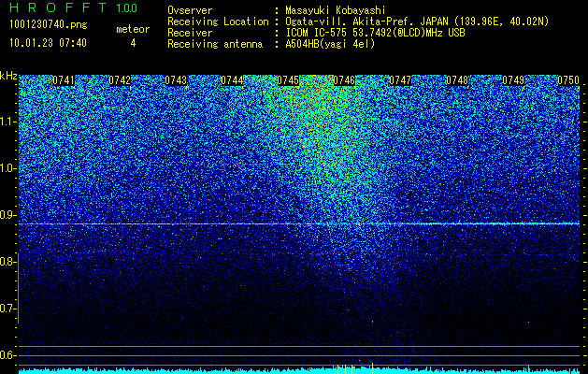Click the 0748 time marker
588x374 pixels.
pos(457,80)
